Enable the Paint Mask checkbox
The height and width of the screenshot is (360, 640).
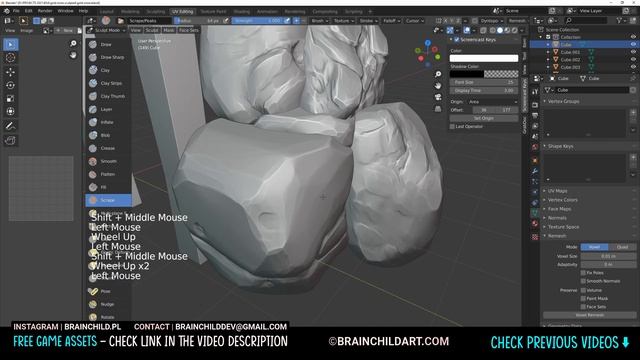583,299
